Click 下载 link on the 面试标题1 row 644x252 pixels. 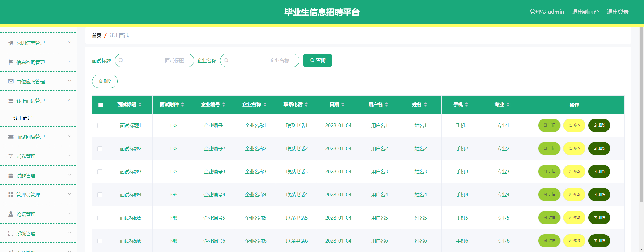pyautogui.click(x=173, y=125)
